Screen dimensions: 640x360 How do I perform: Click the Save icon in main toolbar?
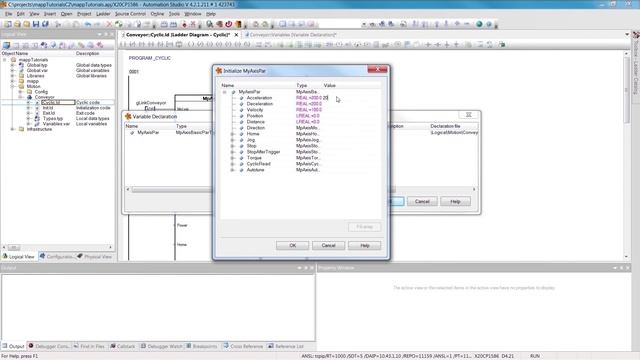36,24
